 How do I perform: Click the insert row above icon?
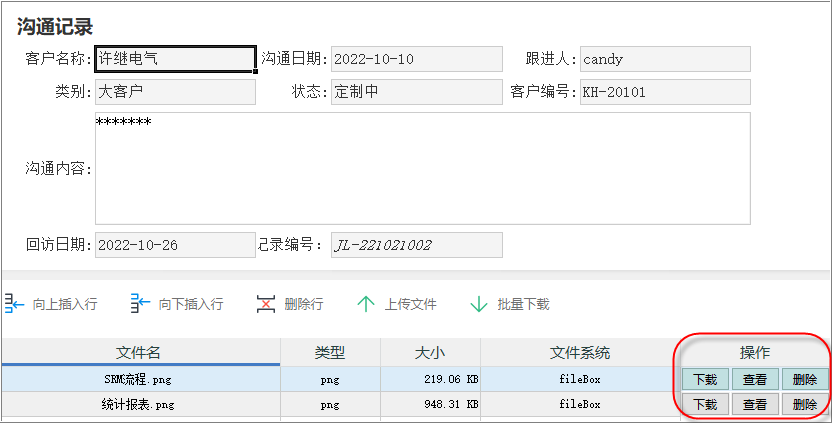click(15, 304)
